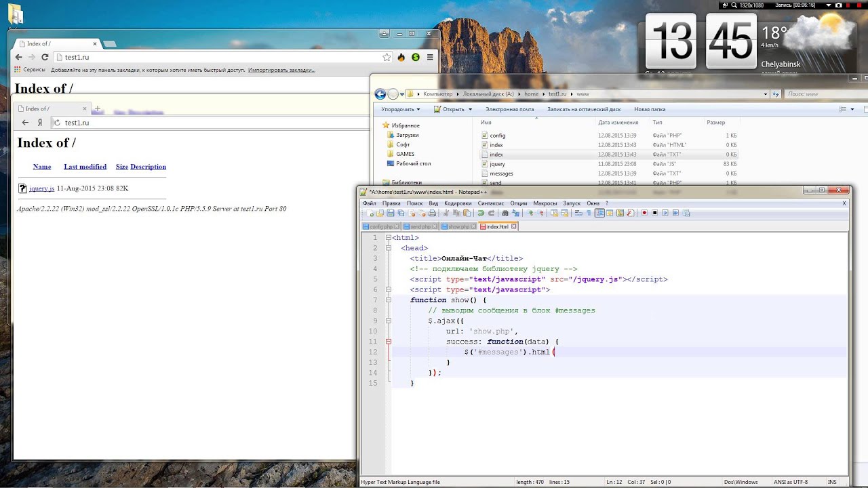Click Новая папка button in Explorer
The image size is (868, 488).
click(650, 109)
